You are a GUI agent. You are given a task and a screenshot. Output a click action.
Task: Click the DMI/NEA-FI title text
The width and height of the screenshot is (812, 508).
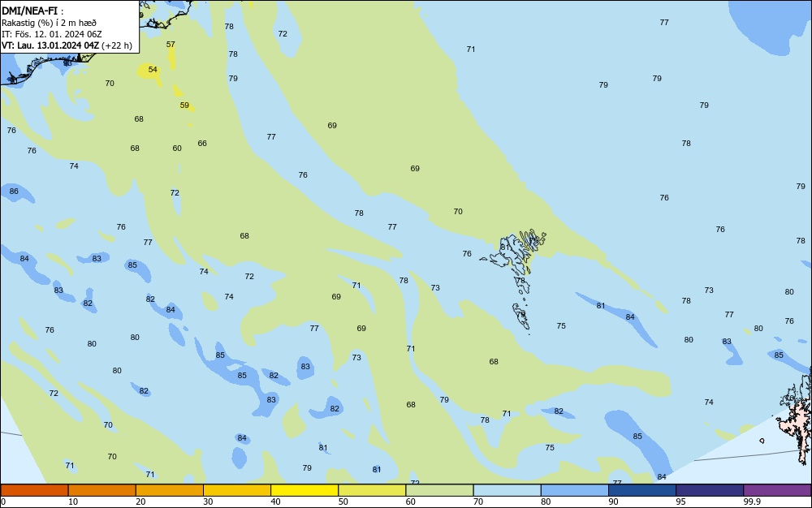(x=29, y=11)
